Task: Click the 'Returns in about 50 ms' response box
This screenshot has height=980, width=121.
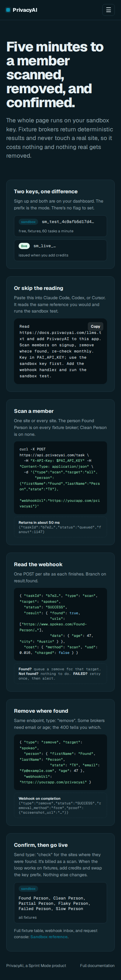Action: (60, 527)
